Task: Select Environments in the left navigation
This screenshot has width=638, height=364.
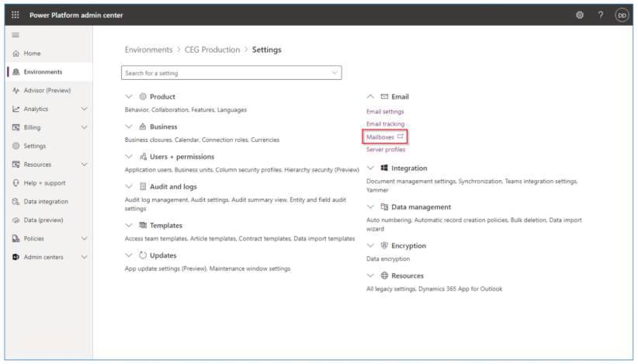Action: point(43,72)
